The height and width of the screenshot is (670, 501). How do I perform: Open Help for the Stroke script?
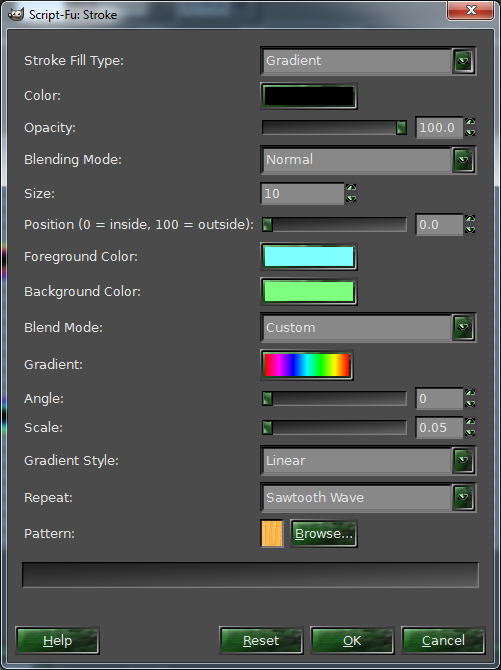point(58,641)
